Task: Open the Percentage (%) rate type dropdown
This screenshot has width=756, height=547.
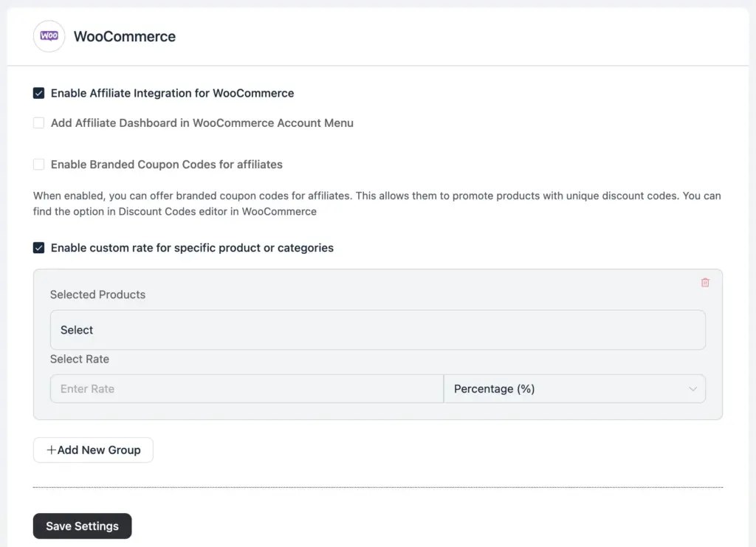Action: point(574,389)
